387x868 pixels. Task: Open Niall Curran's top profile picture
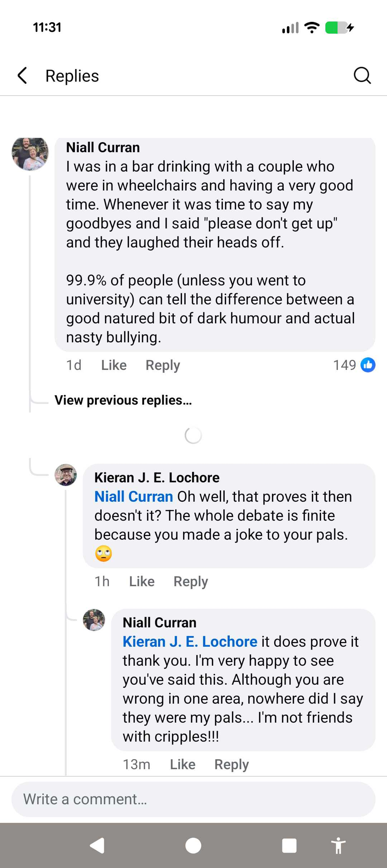click(30, 153)
